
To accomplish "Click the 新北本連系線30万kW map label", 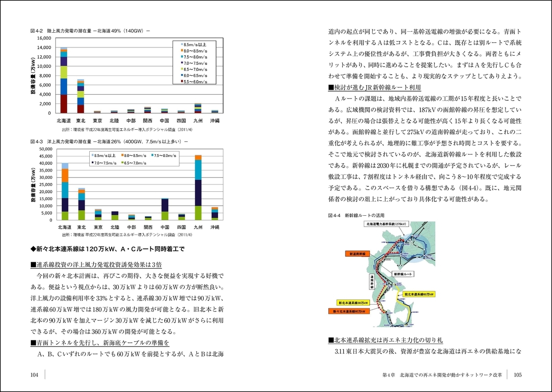I will (x=354, y=304).
